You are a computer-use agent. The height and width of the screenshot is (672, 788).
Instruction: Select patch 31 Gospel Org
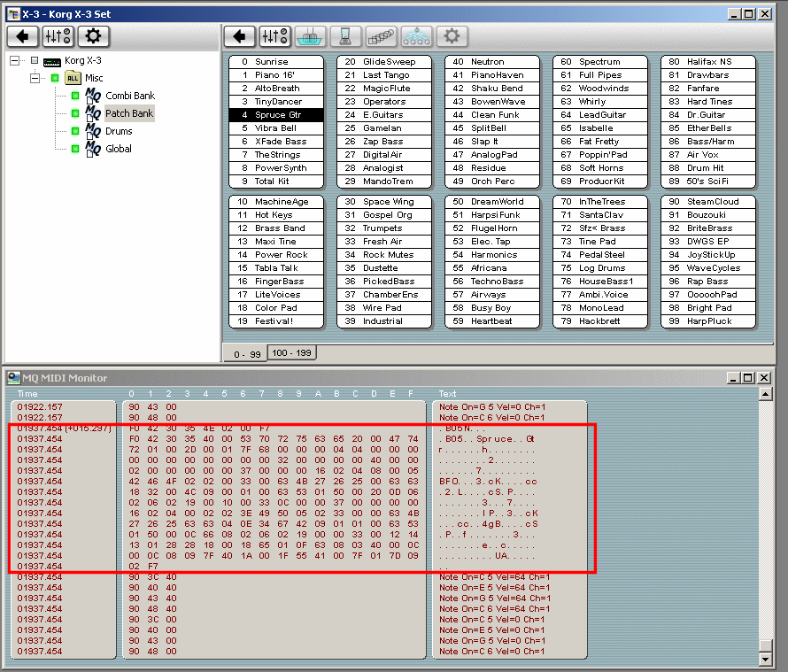(x=384, y=214)
